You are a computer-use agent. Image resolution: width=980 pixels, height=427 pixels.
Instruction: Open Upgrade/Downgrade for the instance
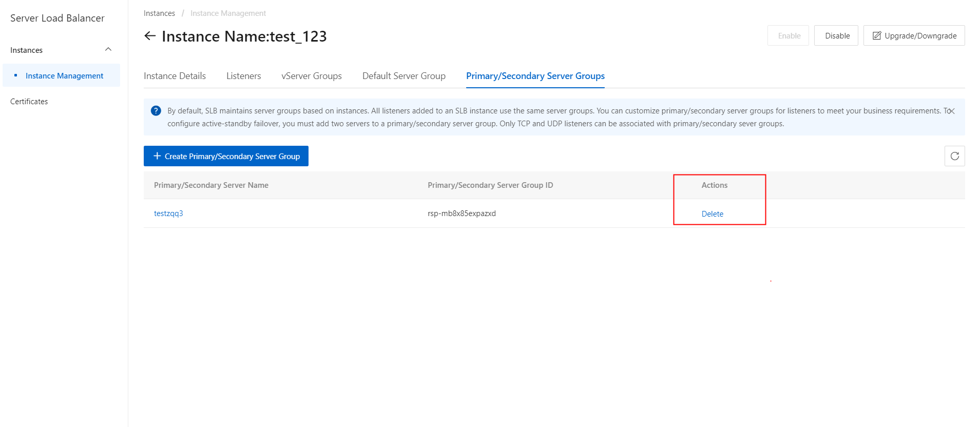point(914,35)
